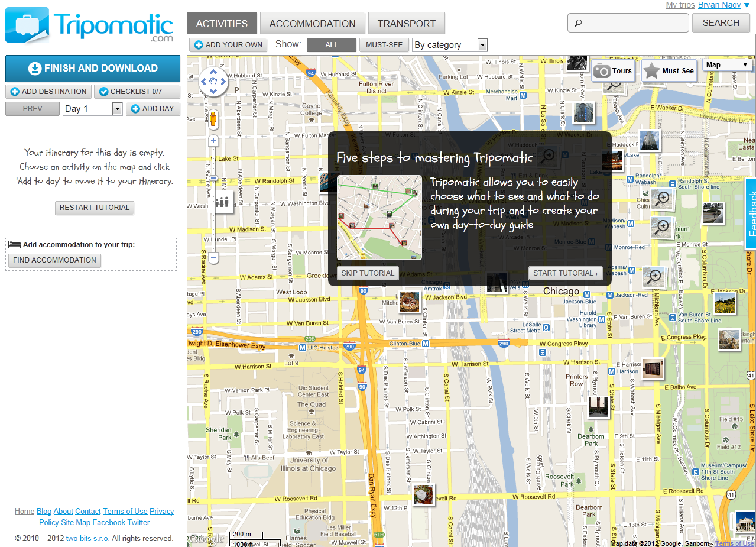The height and width of the screenshot is (547, 756).
Task: Zoom in with the map plus button
Action: 213,141
